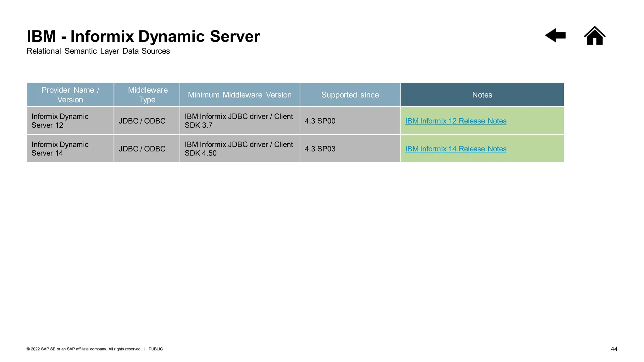Image resolution: width=644 pixels, height=362 pixels.
Task: Click the page number 44
Action: pos(614,349)
